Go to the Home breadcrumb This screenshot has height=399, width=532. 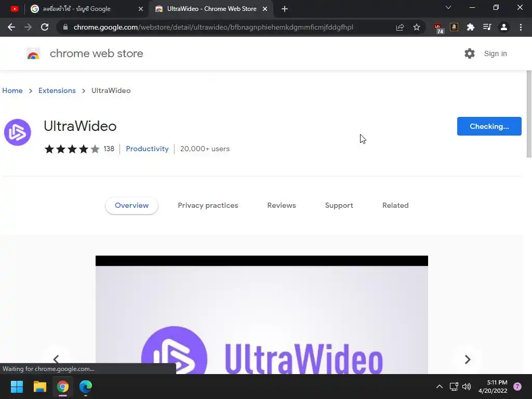pyautogui.click(x=12, y=90)
